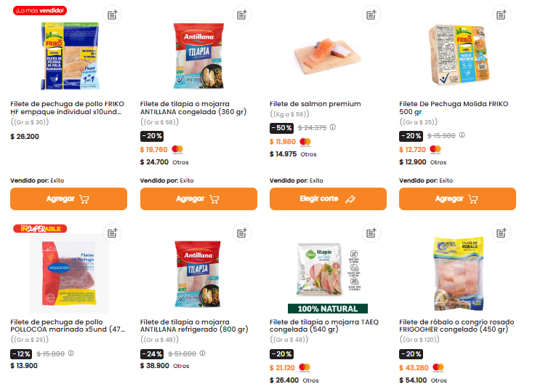Add Antillana 360 gr tilapia to list
This screenshot has height=392, width=551.
pyautogui.click(x=242, y=15)
